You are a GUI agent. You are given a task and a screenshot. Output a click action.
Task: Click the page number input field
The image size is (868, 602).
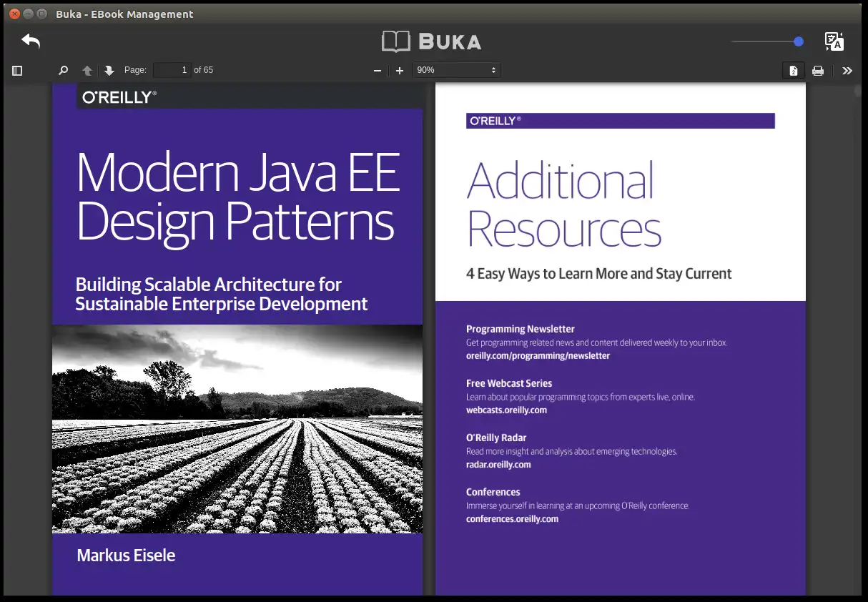click(x=172, y=70)
